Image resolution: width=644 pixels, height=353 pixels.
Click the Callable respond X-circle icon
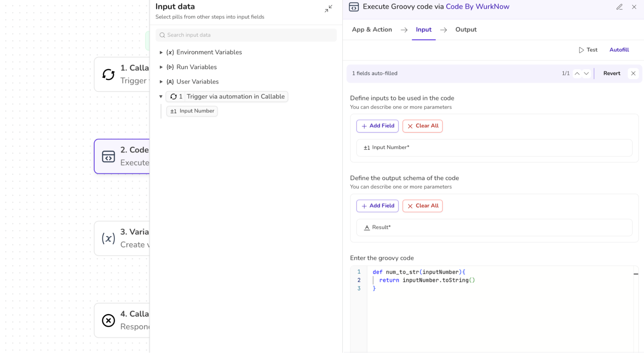coord(108,320)
